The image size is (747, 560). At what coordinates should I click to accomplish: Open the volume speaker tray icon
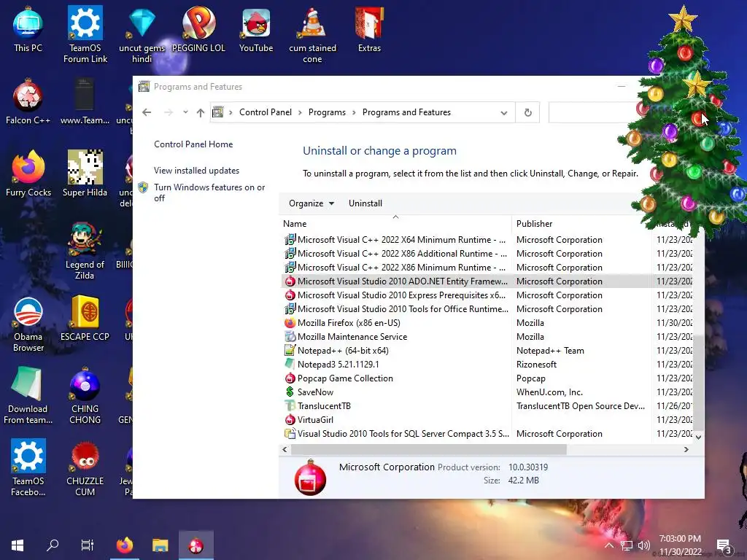pos(643,545)
